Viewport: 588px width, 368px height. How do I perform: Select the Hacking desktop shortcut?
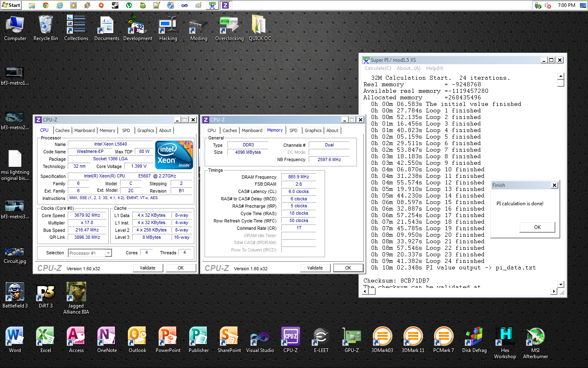pyautogui.click(x=168, y=28)
